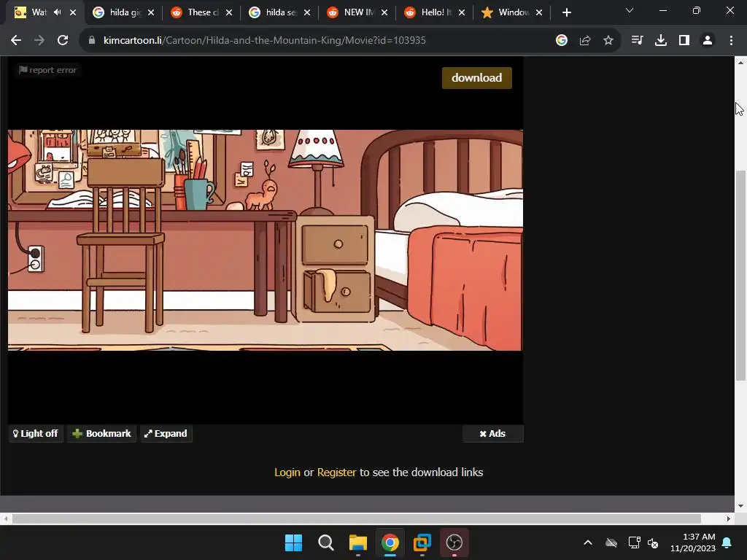Click the download button
Viewport: 747px width, 560px height.
(x=477, y=77)
